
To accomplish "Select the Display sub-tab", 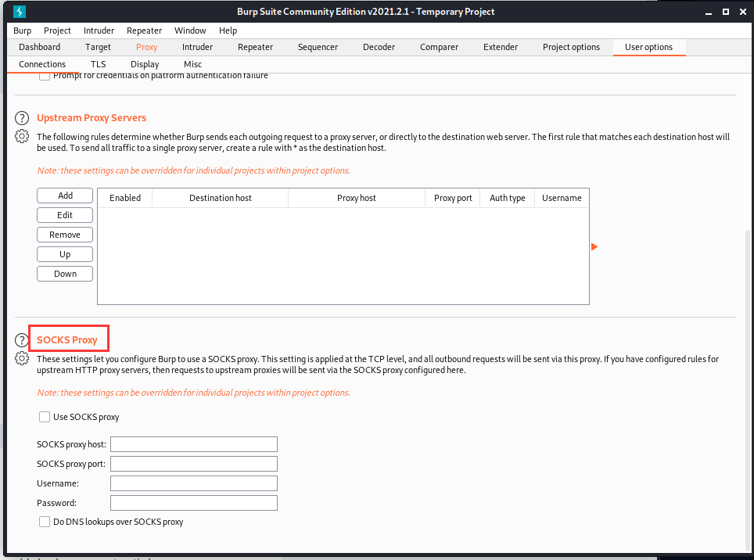I will (x=145, y=64).
